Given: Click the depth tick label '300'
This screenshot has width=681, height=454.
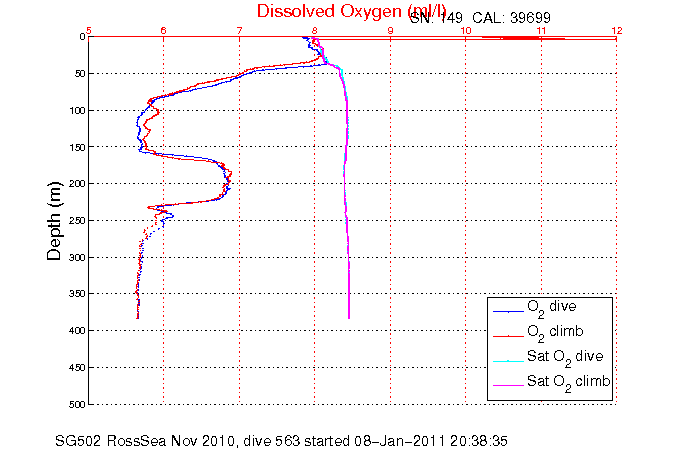Looking at the screenshot, I should [x=77, y=257].
